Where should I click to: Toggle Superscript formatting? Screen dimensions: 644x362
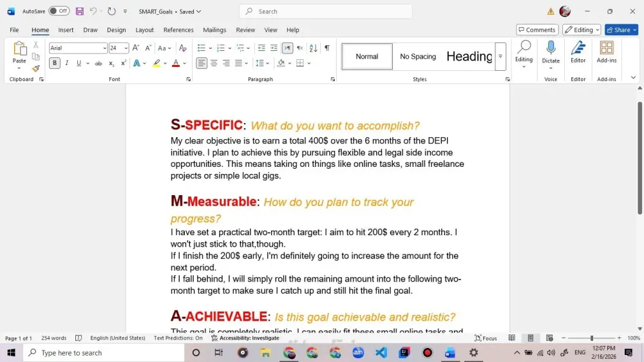click(x=123, y=63)
